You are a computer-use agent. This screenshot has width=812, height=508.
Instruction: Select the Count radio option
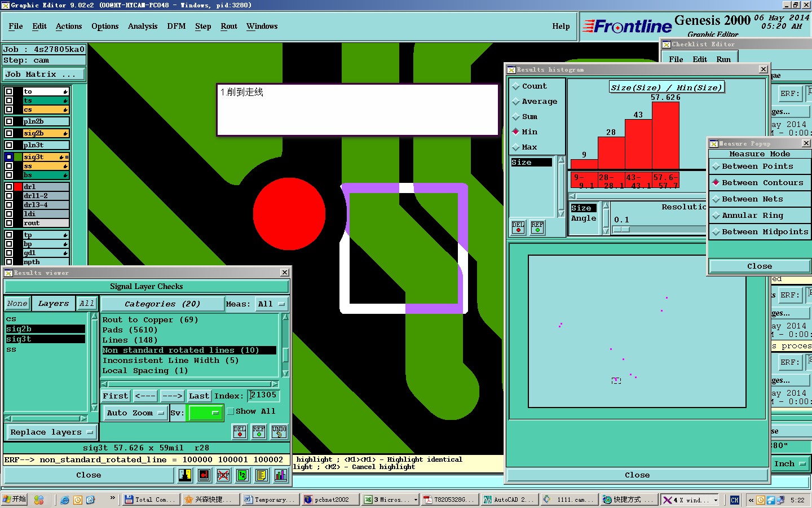515,86
